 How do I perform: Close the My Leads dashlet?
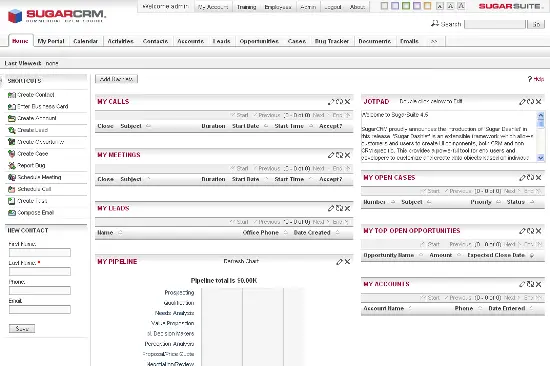point(347,208)
